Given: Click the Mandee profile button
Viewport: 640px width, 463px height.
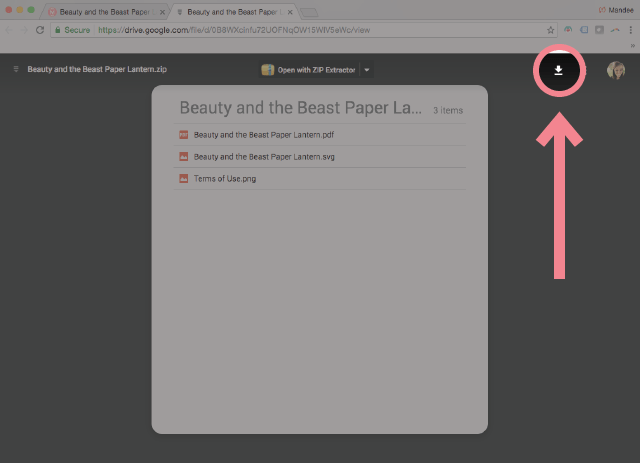Looking at the screenshot, I should 616,10.
